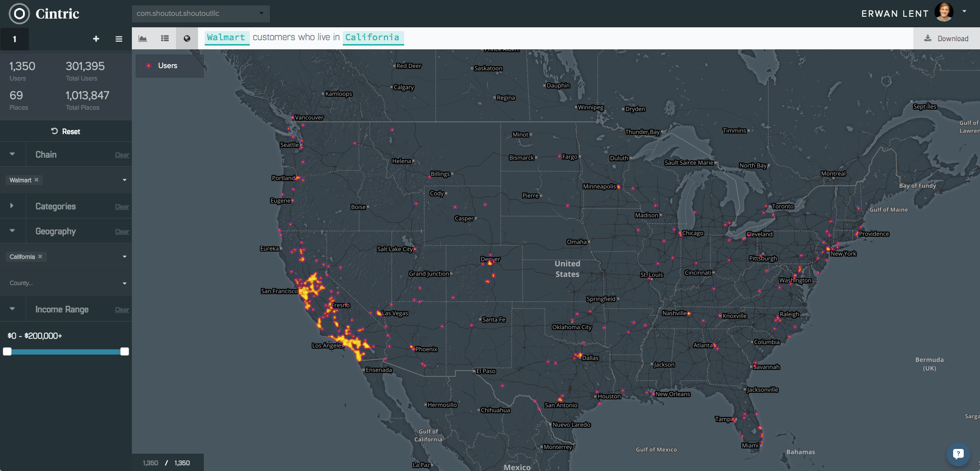980x471 pixels.
Task: Click the Walmart token in query bar
Action: click(226, 37)
